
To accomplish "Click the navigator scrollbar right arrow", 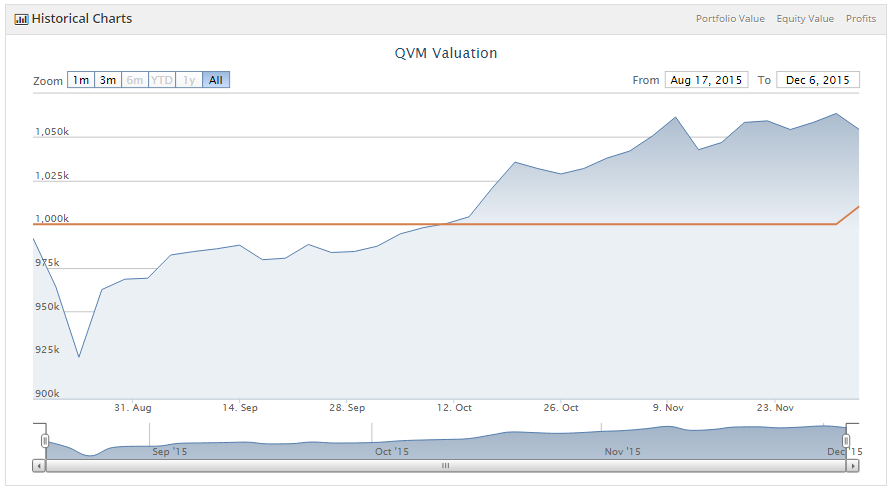I will click(853, 466).
